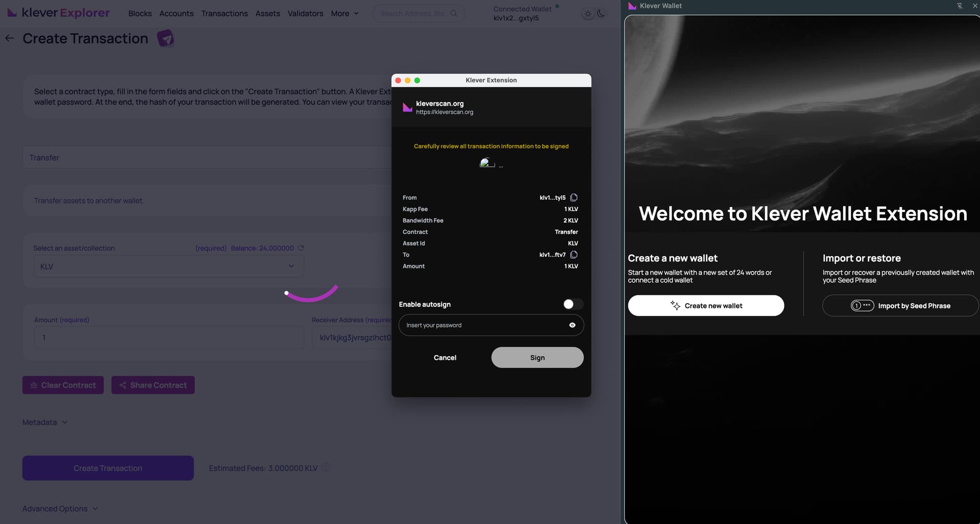Switch to light theme sun icon
The height and width of the screenshot is (524, 980).
[588, 14]
